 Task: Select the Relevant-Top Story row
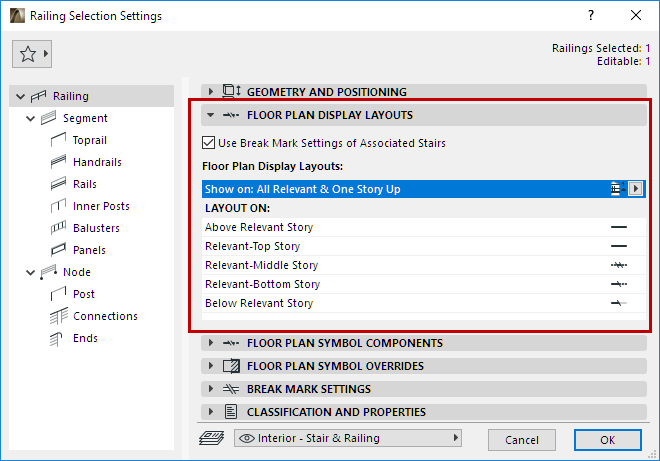[x=300, y=246]
